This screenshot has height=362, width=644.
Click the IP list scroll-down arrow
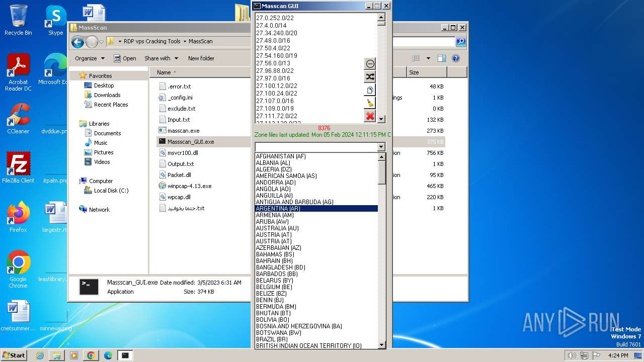click(x=381, y=119)
